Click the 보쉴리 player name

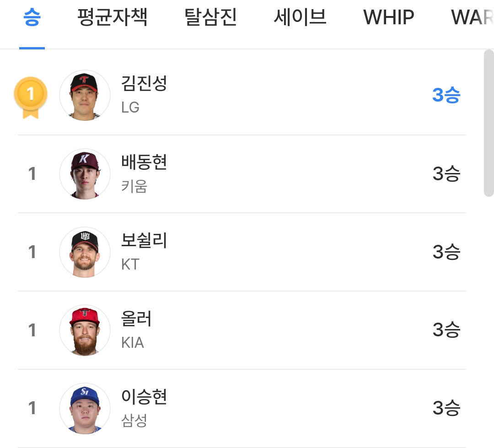coord(144,241)
